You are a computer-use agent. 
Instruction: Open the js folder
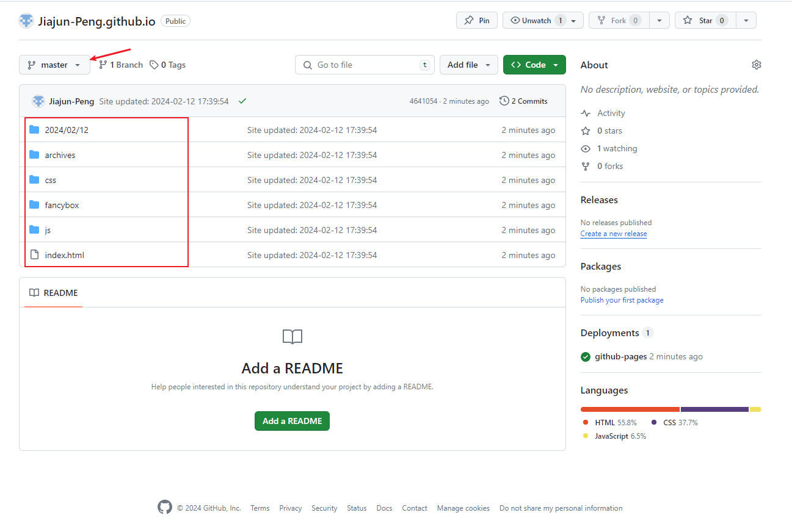point(48,230)
